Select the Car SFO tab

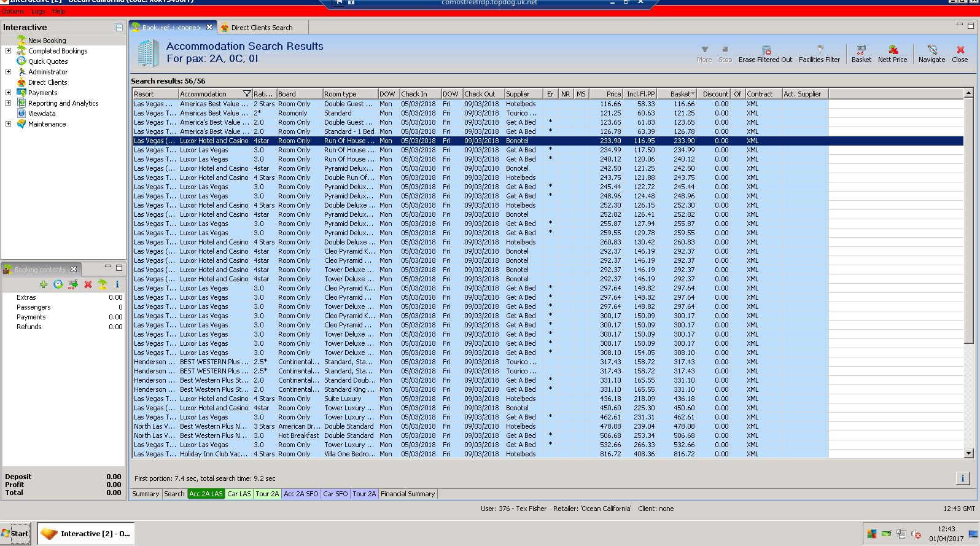coord(335,494)
